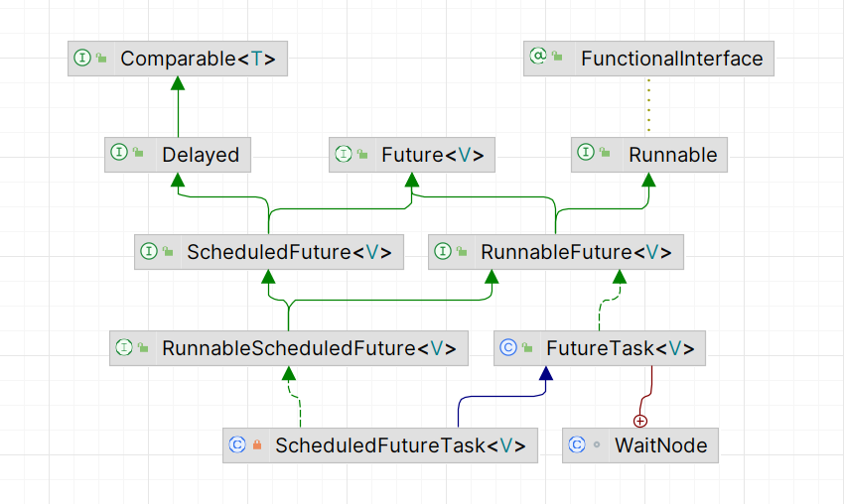The width and height of the screenshot is (844, 504).
Task: Select the FunctionalInterface annotation node
Action: 671,59
